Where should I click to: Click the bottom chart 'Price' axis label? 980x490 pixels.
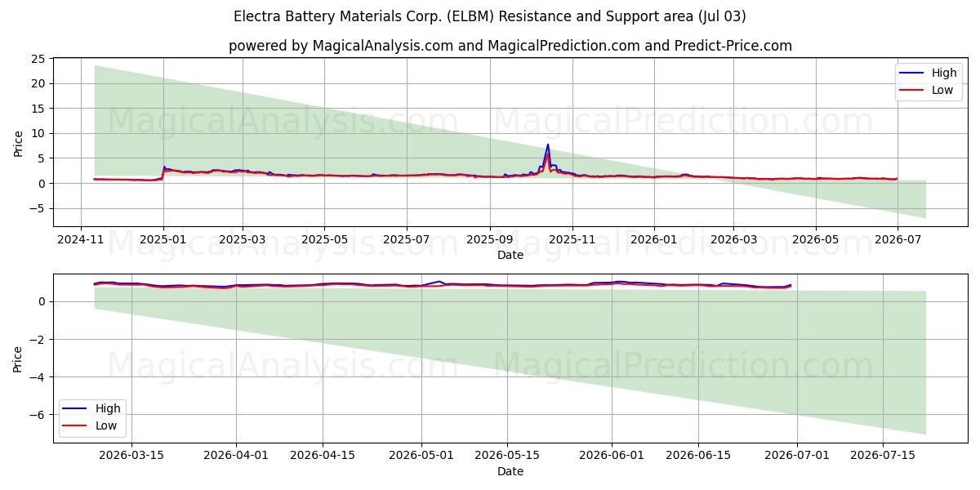[x=19, y=359]
